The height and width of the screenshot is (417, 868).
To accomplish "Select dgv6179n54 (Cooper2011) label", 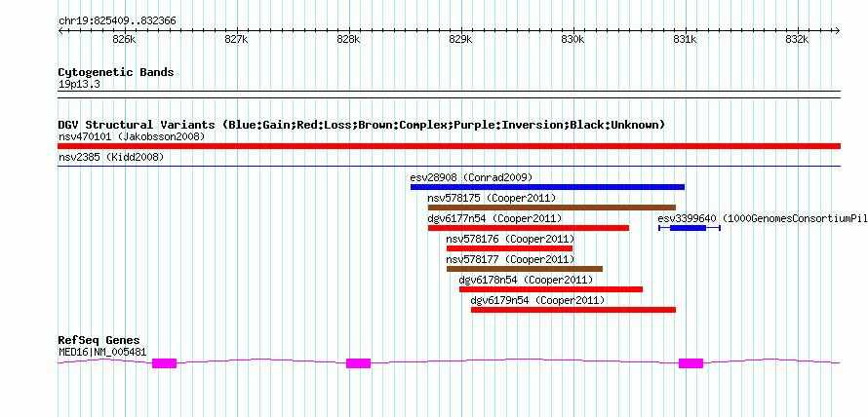I will [x=537, y=300].
